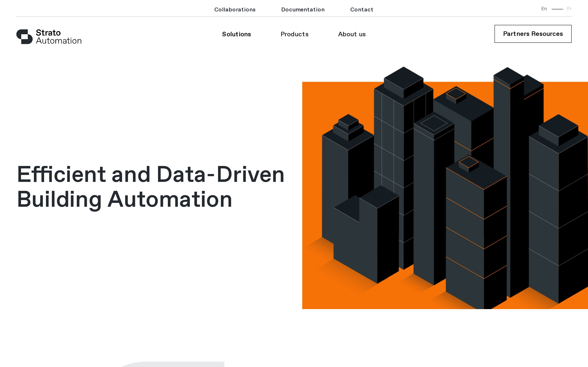Open the About us menu
The width and height of the screenshot is (588, 367).
[352, 34]
